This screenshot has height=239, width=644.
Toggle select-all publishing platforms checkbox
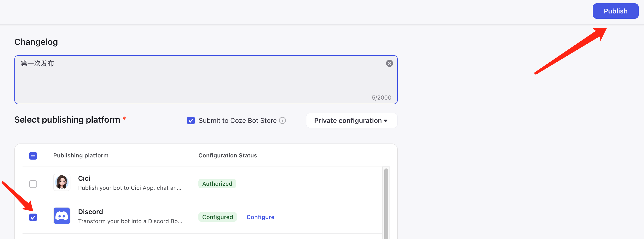(33, 156)
